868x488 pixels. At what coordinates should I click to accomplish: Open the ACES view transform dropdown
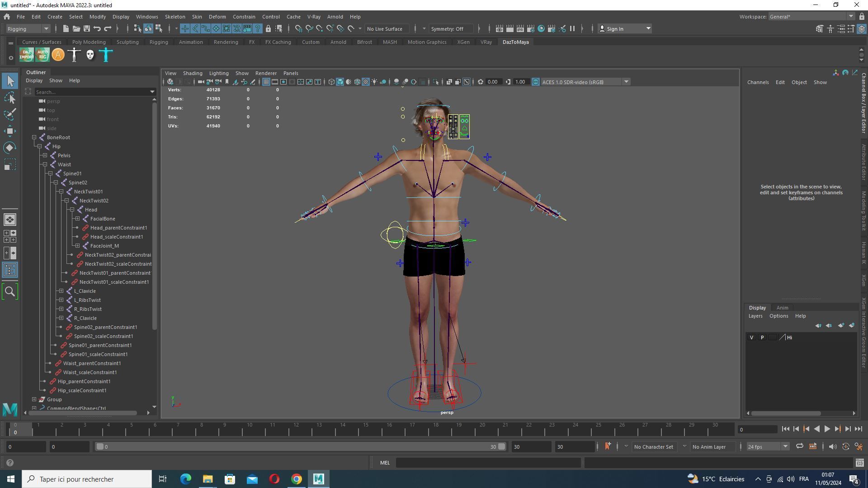(x=585, y=82)
